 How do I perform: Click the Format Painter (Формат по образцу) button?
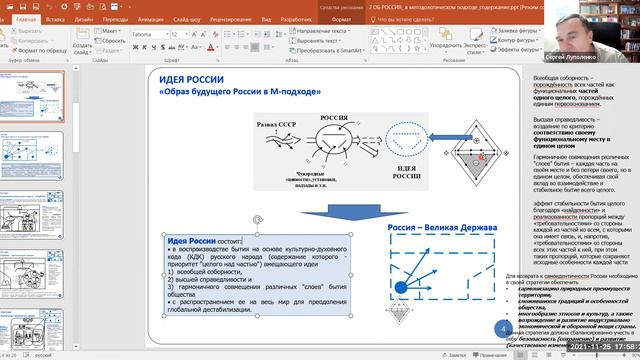click(x=39, y=51)
